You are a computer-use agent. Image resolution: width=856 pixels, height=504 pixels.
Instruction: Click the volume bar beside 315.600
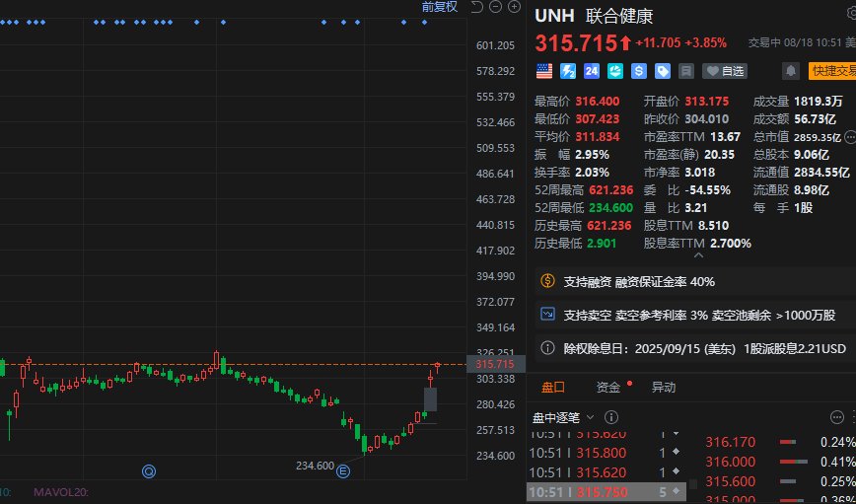coord(788,481)
